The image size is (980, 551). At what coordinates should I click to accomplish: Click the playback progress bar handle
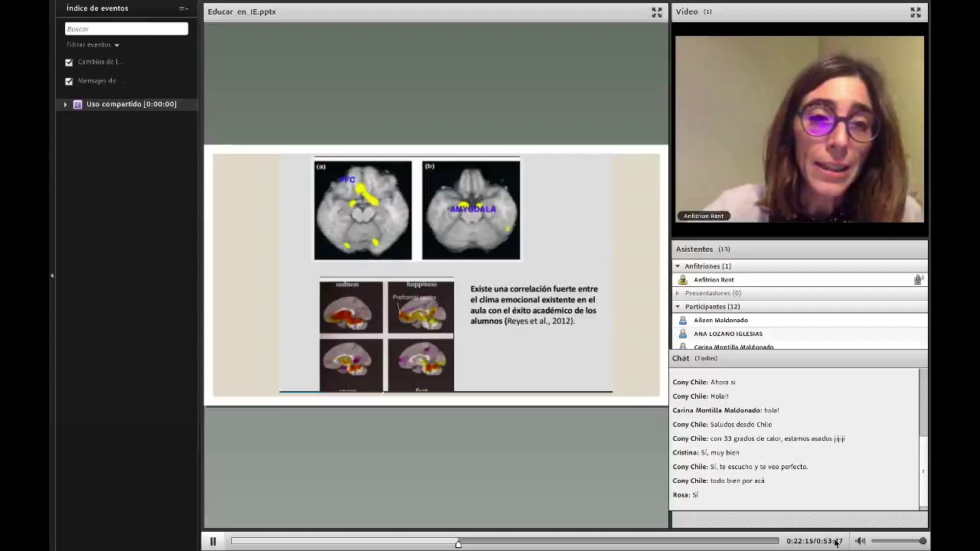pos(458,543)
